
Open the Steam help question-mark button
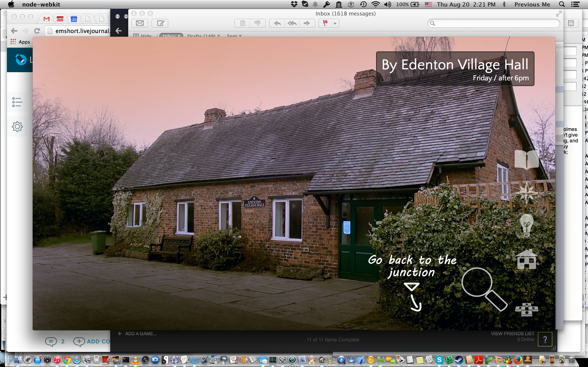coord(545,339)
